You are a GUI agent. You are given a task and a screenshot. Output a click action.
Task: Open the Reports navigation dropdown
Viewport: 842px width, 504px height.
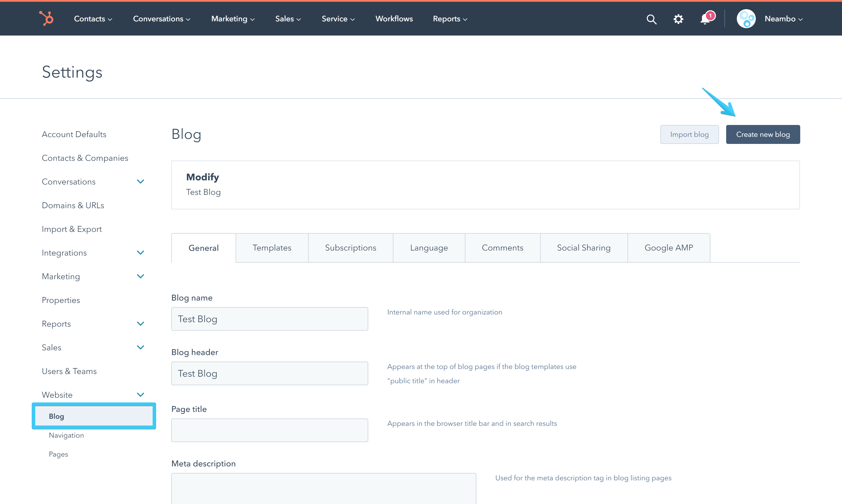click(x=449, y=19)
